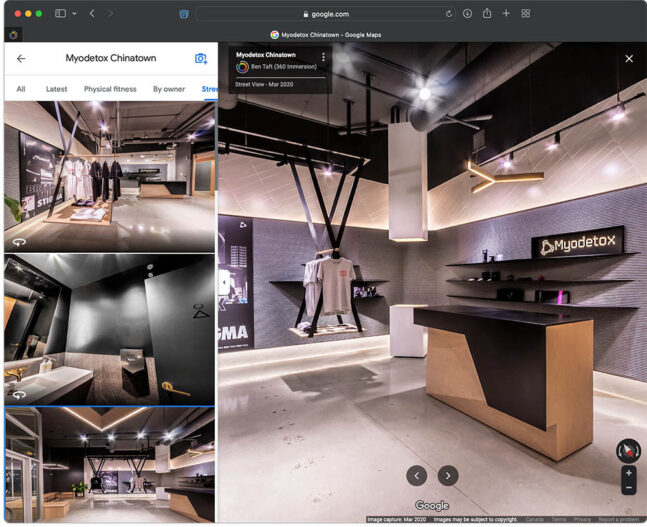Reload the page with the refresh icon
This screenshot has width=647, height=527.
(449, 14)
